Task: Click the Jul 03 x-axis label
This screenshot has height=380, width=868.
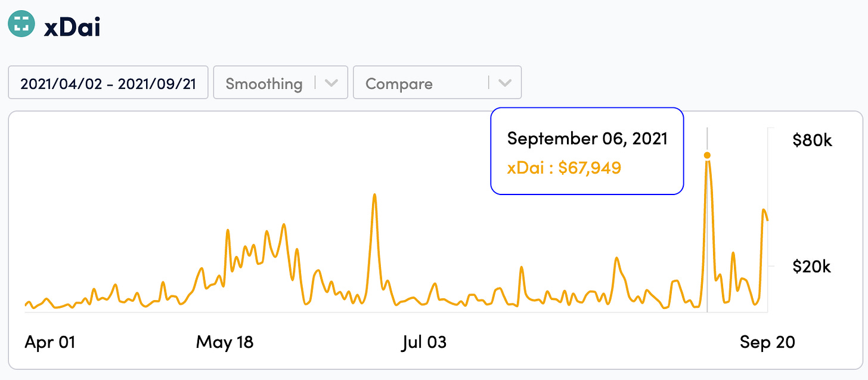Action: coord(424,342)
